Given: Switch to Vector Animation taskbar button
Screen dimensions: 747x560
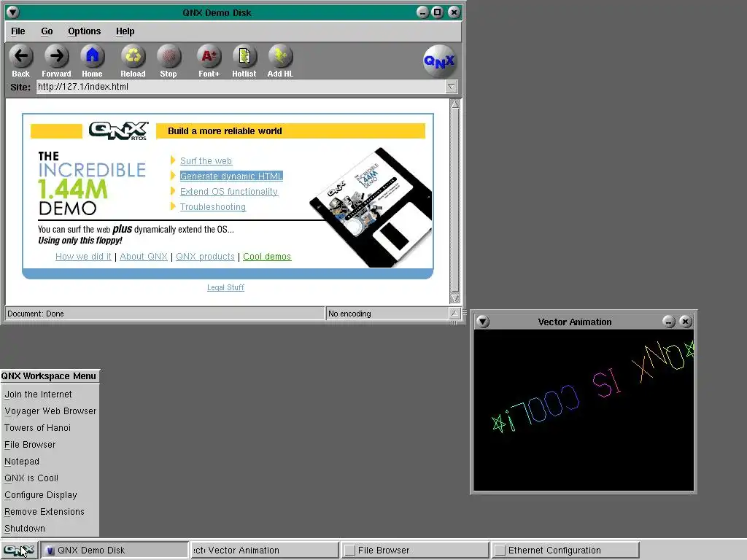Looking at the screenshot, I should (265, 551).
